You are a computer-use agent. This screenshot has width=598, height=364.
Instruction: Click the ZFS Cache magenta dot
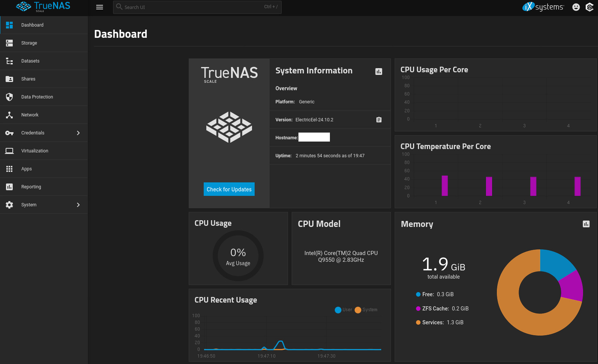418,309
